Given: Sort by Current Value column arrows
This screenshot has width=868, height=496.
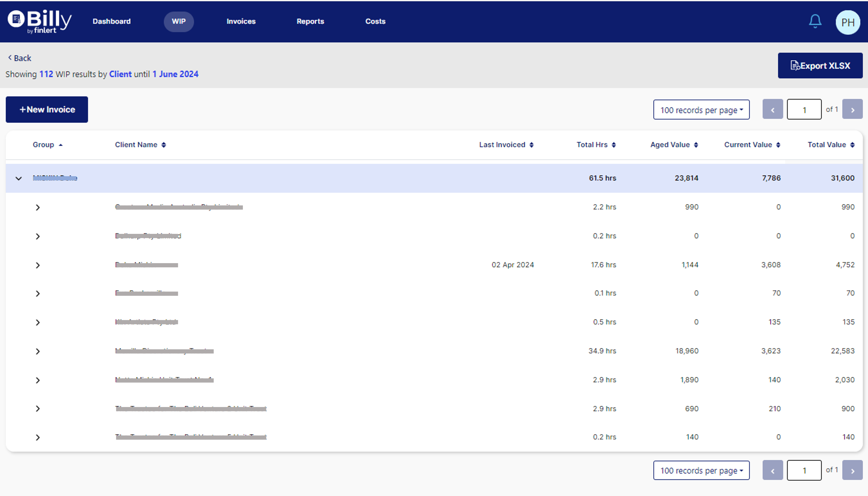Looking at the screenshot, I should coord(778,145).
